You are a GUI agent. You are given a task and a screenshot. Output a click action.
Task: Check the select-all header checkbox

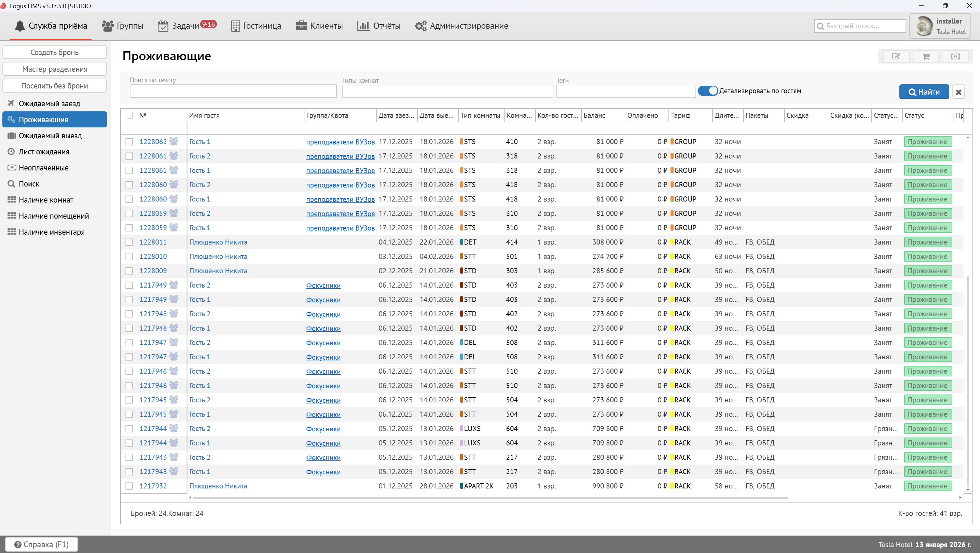[130, 115]
